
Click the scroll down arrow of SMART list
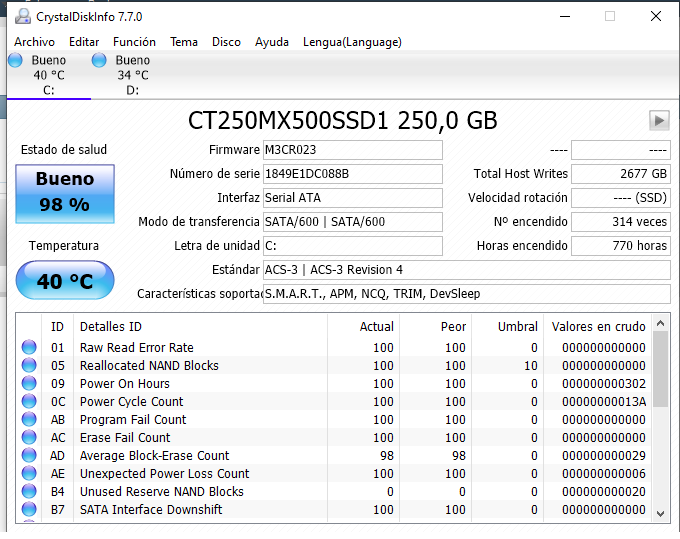(x=660, y=514)
